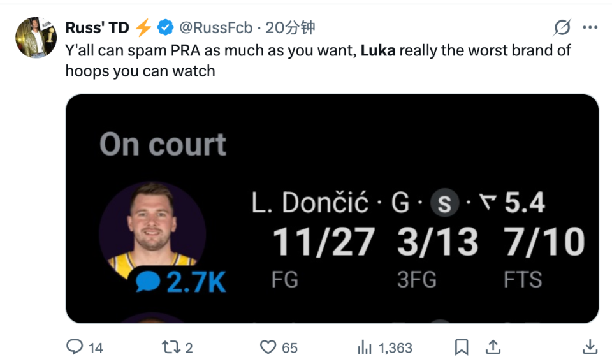
Task: Click the 5.4 rating value
Action: coord(525,203)
